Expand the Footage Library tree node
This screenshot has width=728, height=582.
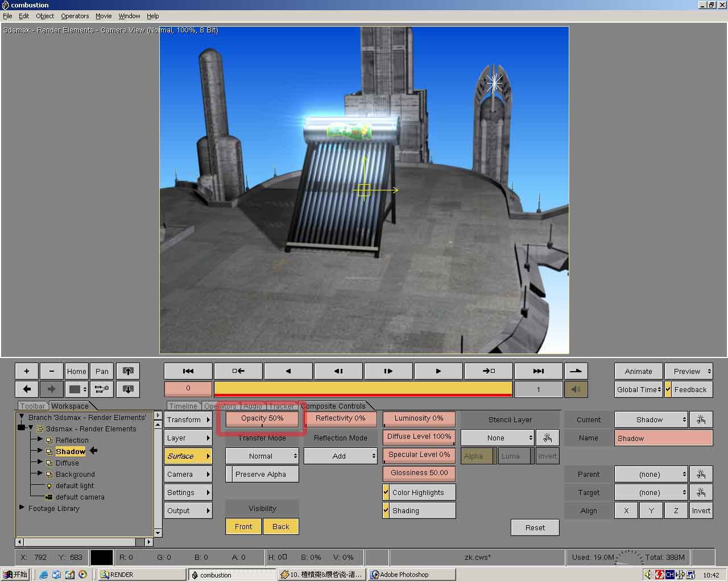click(x=22, y=508)
